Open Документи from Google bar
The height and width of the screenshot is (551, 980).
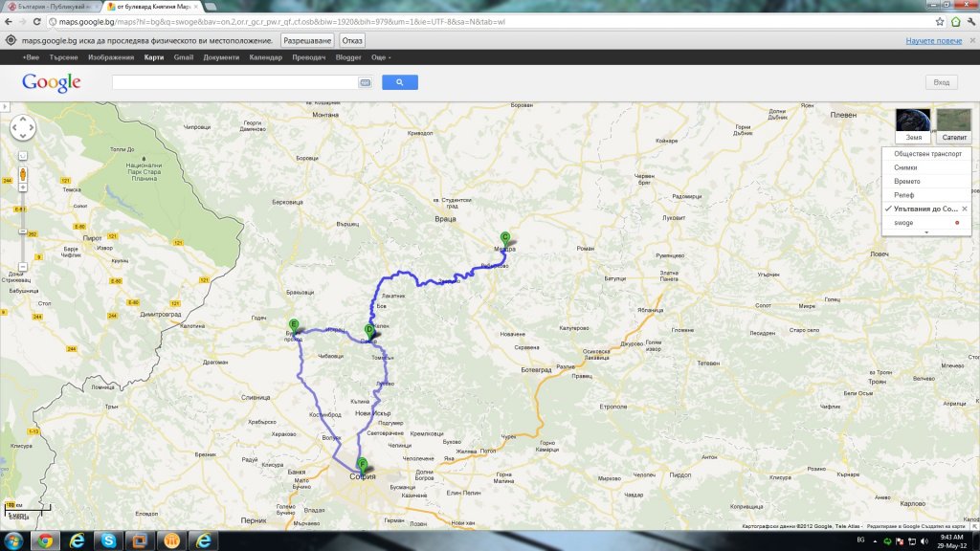click(221, 57)
